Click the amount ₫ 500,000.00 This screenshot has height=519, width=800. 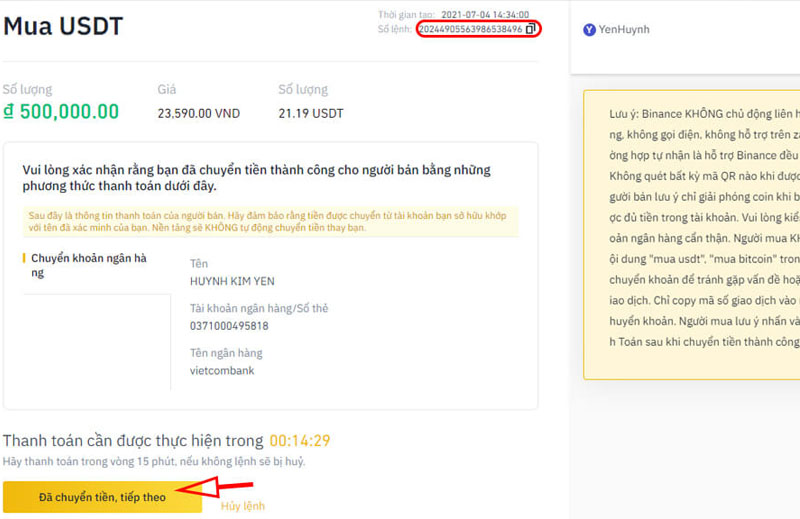(x=61, y=112)
